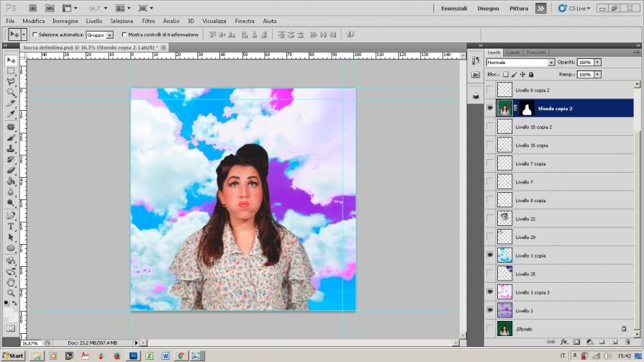The height and width of the screenshot is (362, 644).
Task: Click the delete layer trash icon
Action: pos(628,342)
